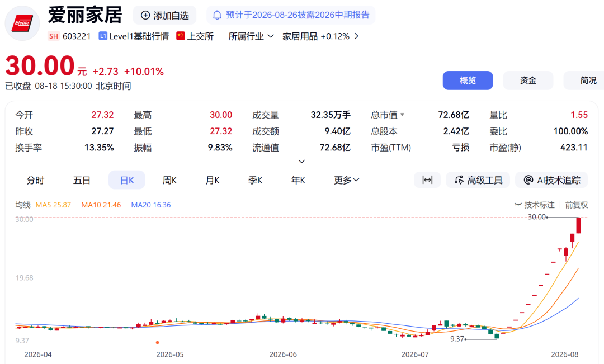
Task: Open Level1基础行情 quote level
Action: (134, 36)
